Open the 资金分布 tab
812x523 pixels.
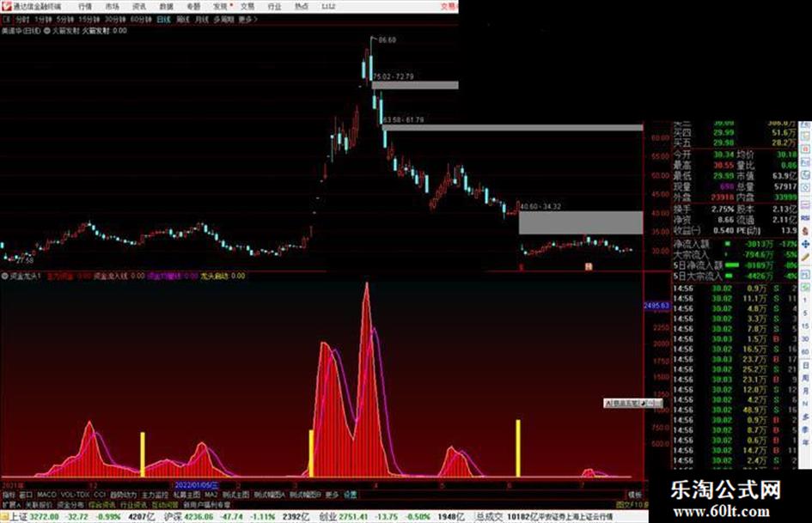click(x=70, y=504)
